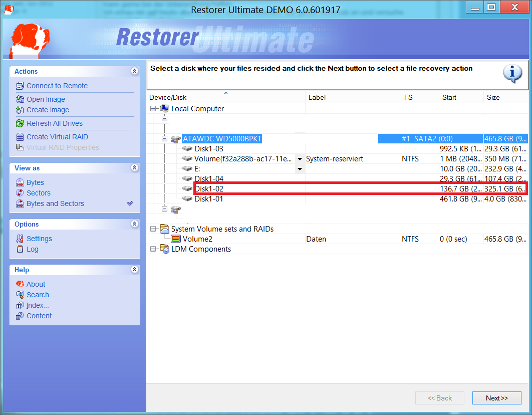Viewport: 532px width, 415px height.
Task: Click the Open Image icon
Action: point(20,99)
